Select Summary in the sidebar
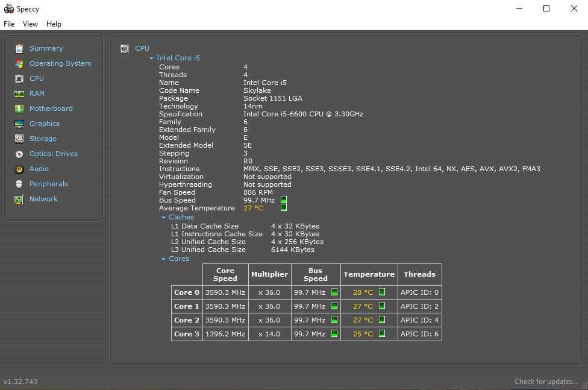The width and height of the screenshot is (588, 390). tap(46, 48)
